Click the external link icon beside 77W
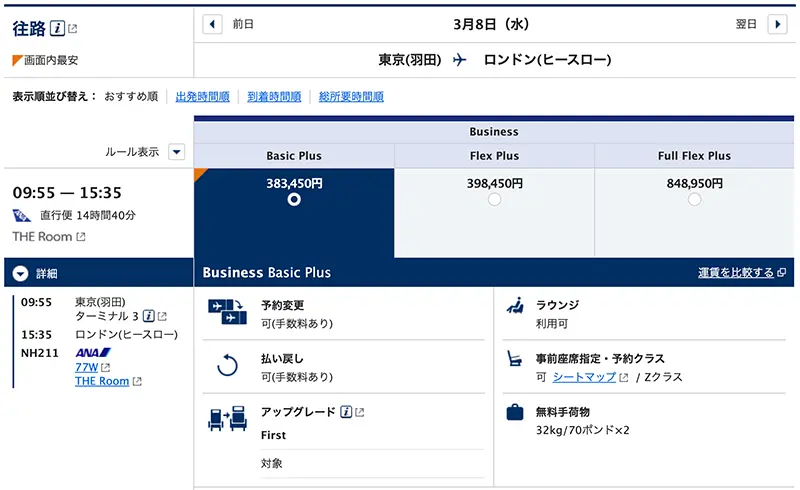Screen dimensions: 800x490 105,368
